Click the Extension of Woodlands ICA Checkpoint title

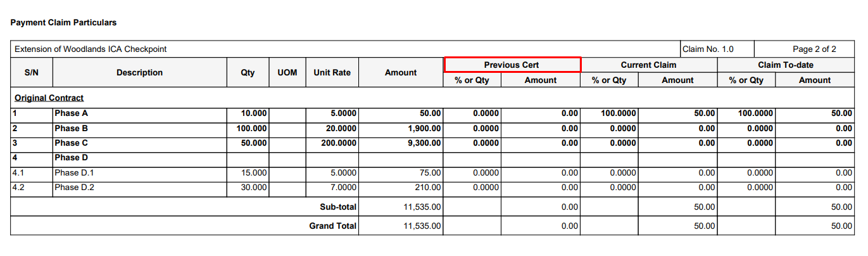[91, 49]
